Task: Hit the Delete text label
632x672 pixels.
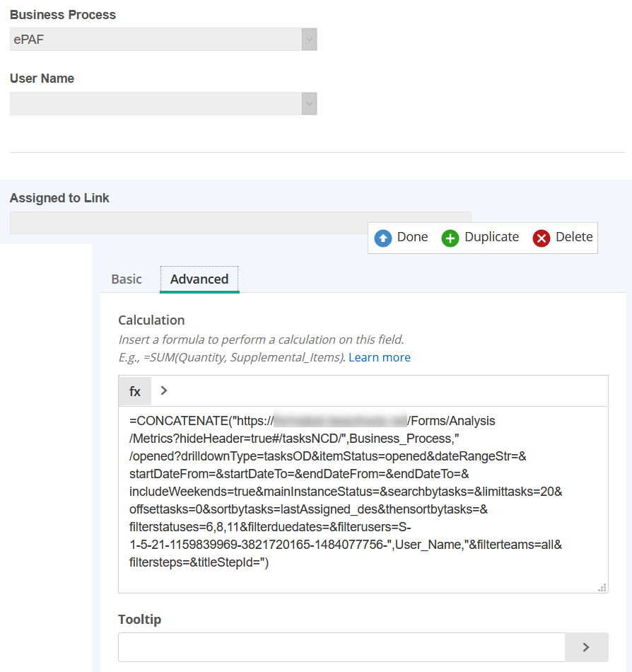Action: pyautogui.click(x=574, y=237)
